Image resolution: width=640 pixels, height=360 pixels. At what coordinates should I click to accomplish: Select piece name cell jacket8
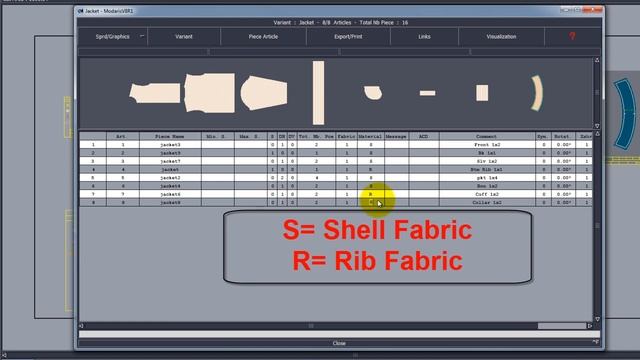coord(170,202)
